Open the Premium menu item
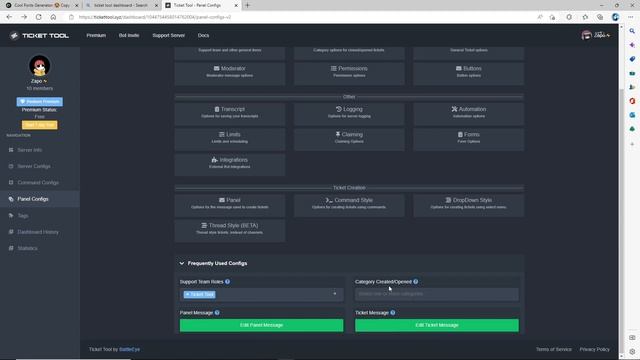640x360 pixels. point(96,36)
